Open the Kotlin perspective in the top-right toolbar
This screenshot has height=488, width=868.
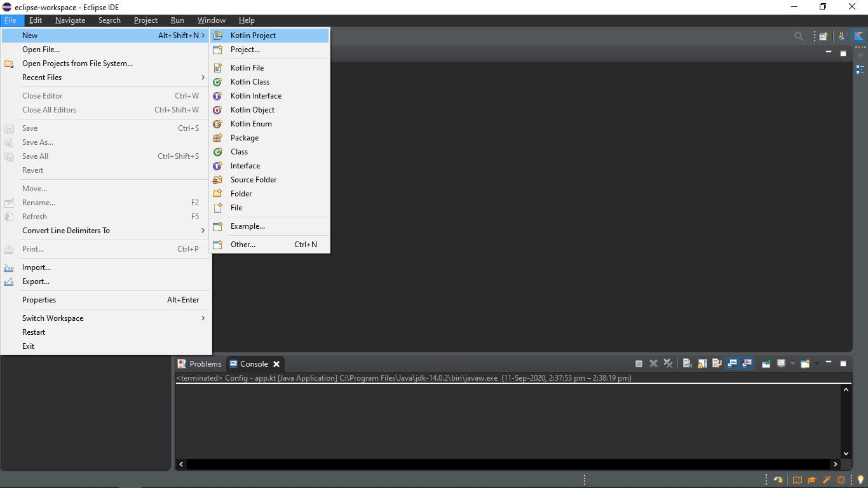click(x=859, y=36)
